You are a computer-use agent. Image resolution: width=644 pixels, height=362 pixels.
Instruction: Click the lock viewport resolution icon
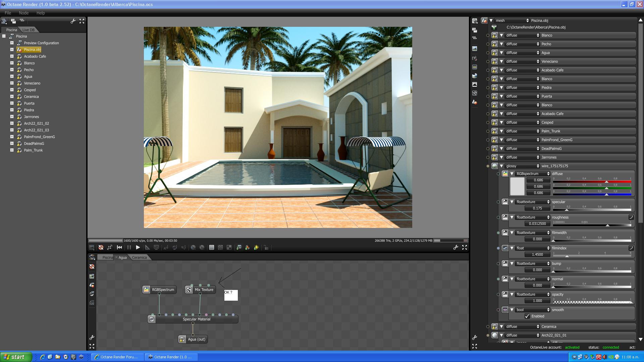[x=266, y=247]
